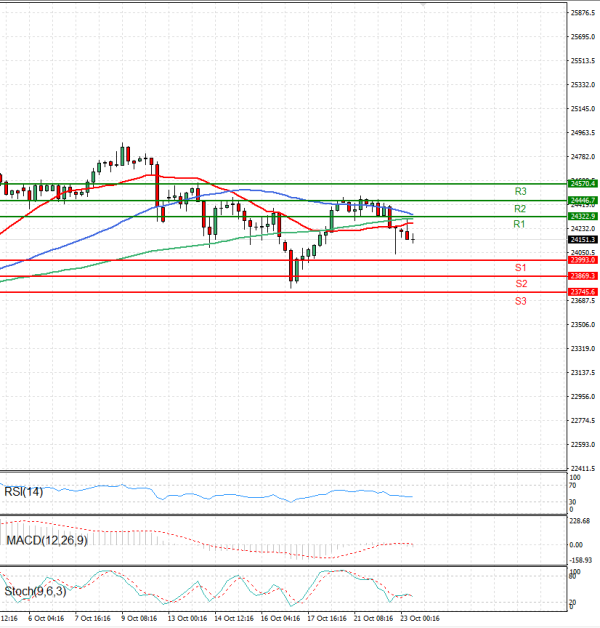Click the Stoch(9,6,3) indicator label
This screenshot has width=600, height=628.
click(35, 591)
